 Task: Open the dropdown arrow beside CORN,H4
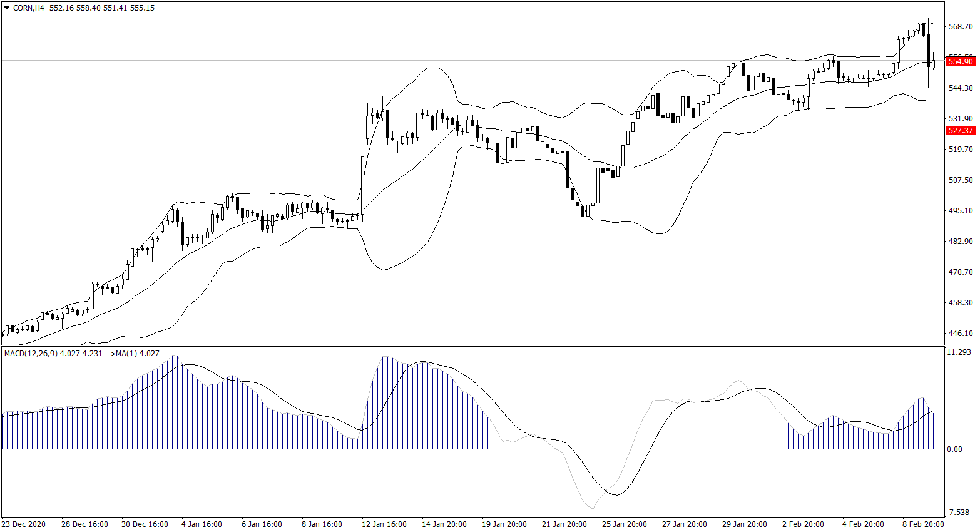pyautogui.click(x=7, y=8)
